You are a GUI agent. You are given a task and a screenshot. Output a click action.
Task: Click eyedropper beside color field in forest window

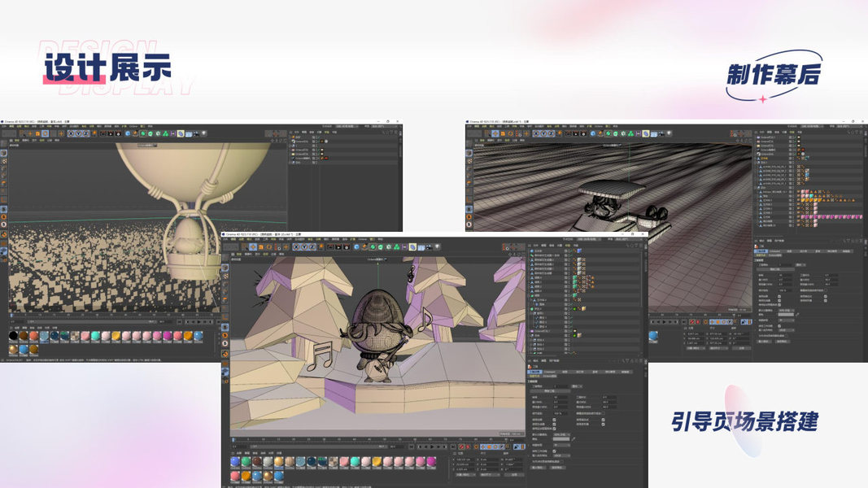pos(574,439)
